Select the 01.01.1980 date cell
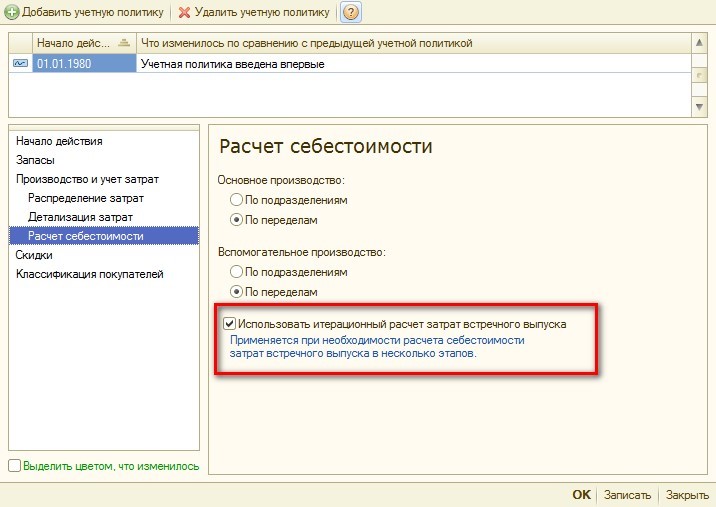Image resolution: width=716 pixels, height=507 pixels. click(84, 63)
